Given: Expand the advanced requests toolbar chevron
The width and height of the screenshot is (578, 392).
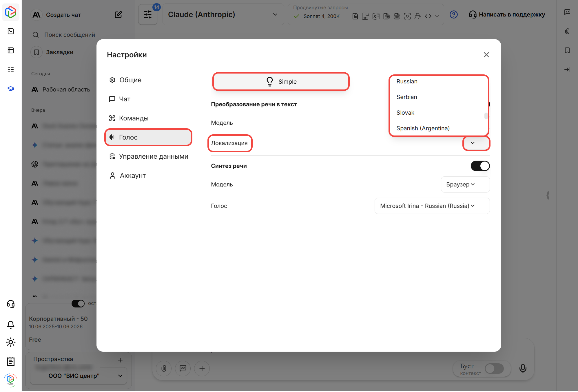Looking at the screenshot, I should click(437, 16).
